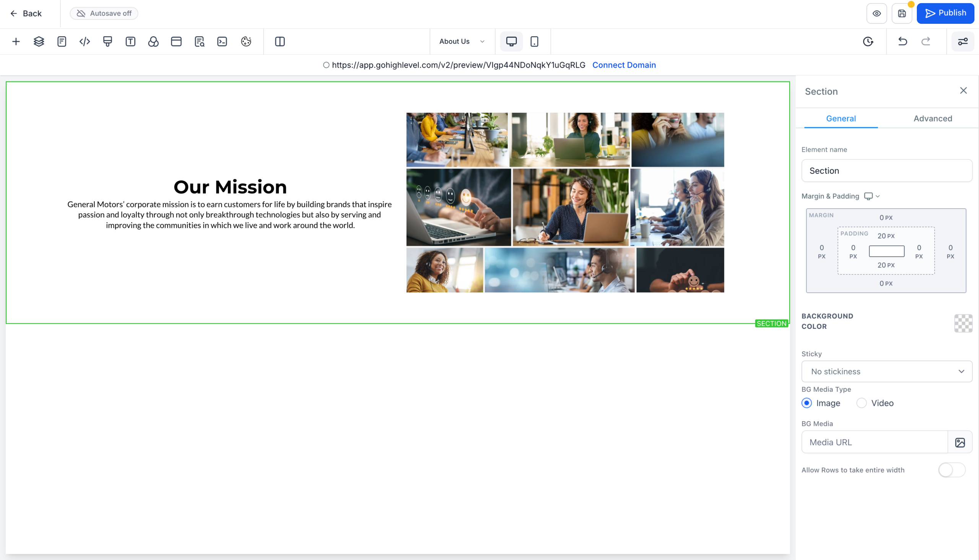Image resolution: width=979 pixels, height=560 pixels.
Task: Open the Background Color swatch picker
Action: point(963,323)
